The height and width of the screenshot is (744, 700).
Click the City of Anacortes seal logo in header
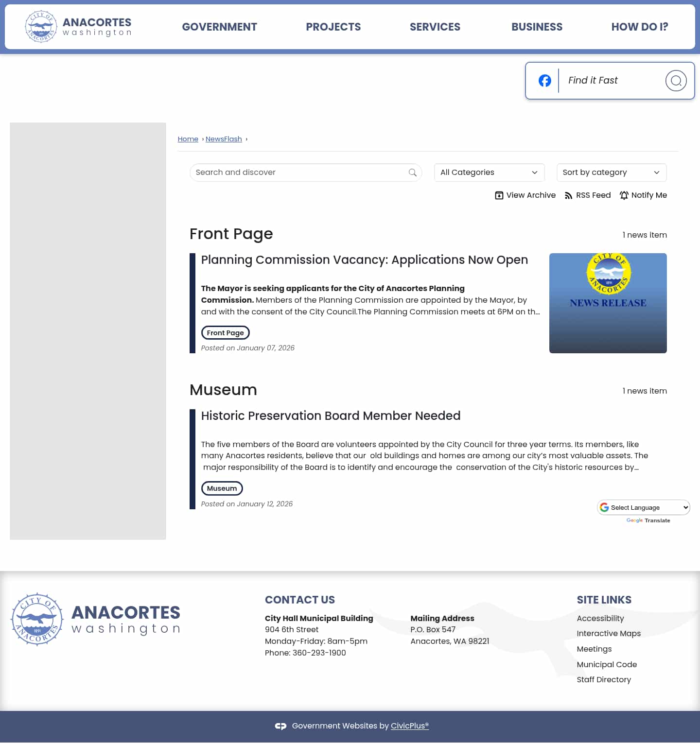tap(41, 26)
